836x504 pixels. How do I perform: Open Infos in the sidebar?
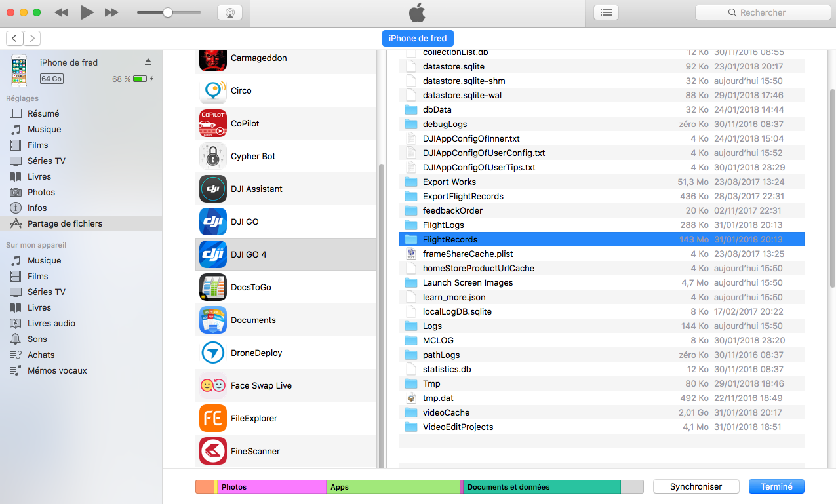click(37, 208)
